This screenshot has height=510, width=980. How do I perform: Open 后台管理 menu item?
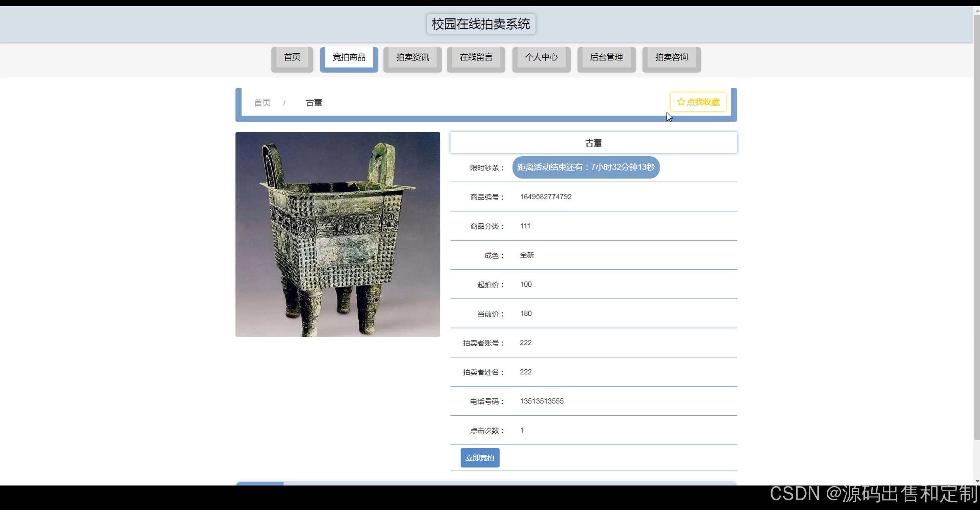606,57
